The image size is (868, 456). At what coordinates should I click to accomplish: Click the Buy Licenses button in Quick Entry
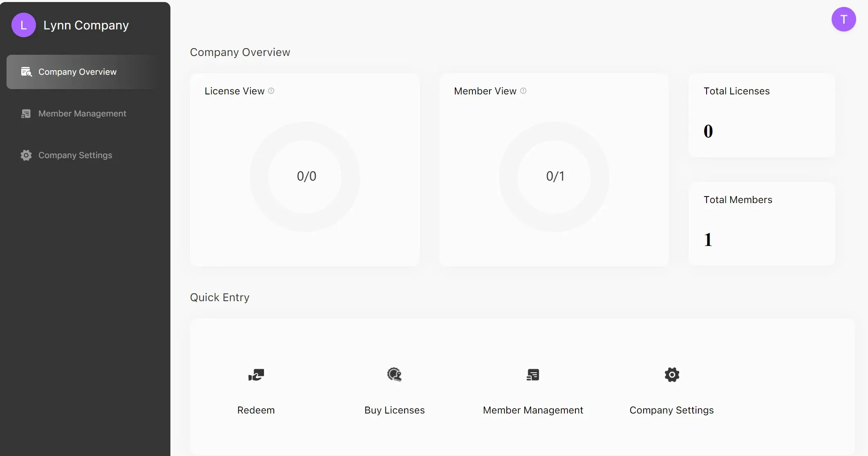point(394,391)
